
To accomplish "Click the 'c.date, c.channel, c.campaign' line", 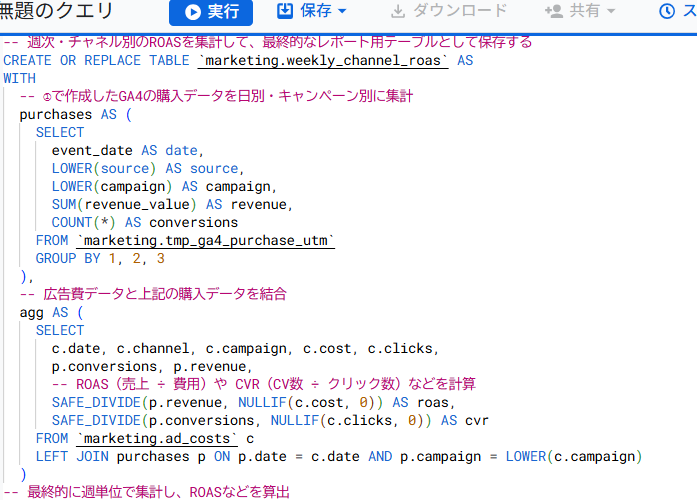I will coord(245,348).
